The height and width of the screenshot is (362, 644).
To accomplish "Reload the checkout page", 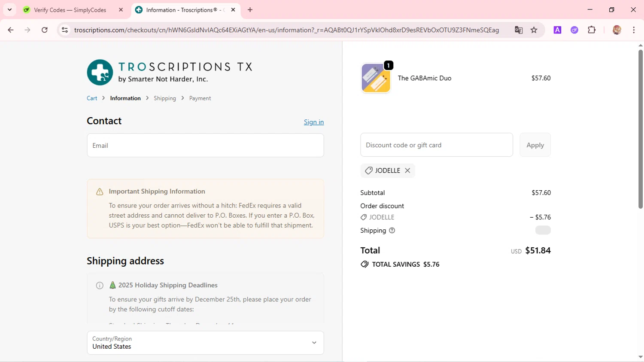I will point(45,30).
